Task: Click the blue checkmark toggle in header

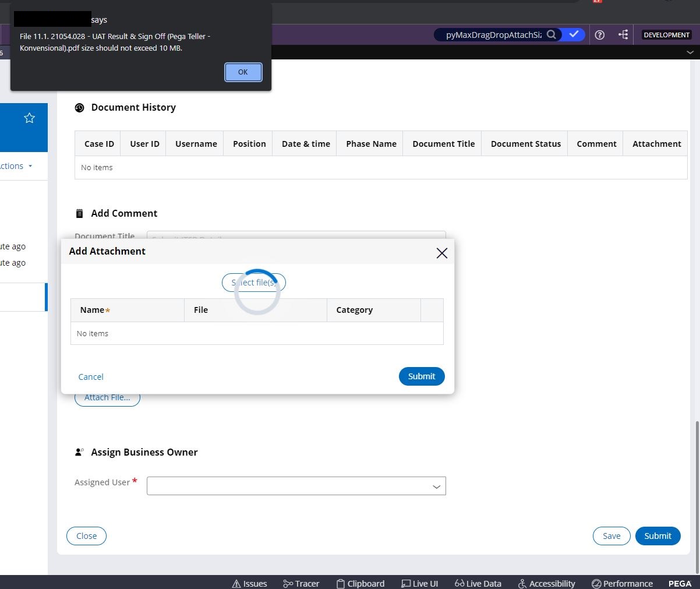Action: tap(574, 35)
